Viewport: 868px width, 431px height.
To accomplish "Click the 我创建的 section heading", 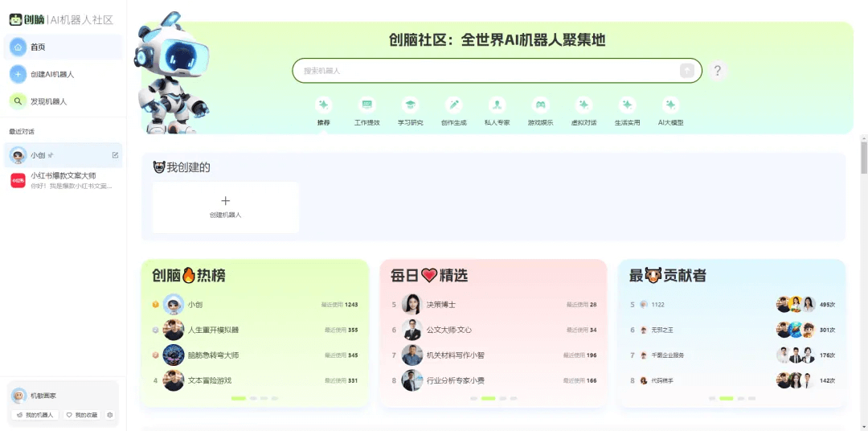I will 182,166.
